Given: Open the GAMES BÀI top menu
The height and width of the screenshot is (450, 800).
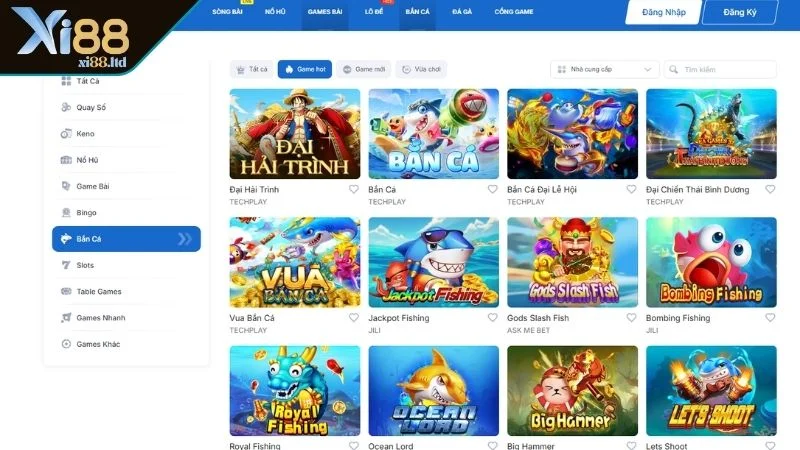Looking at the screenshot, I should [x=324, y=11].
